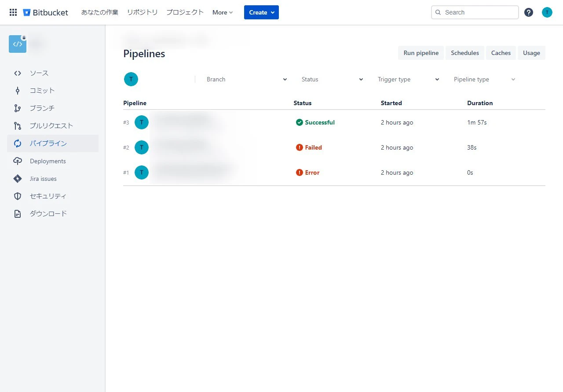Click the repository code avatar icon
Viewport: 563px width, 392px height.
click(x=18, y=44)
